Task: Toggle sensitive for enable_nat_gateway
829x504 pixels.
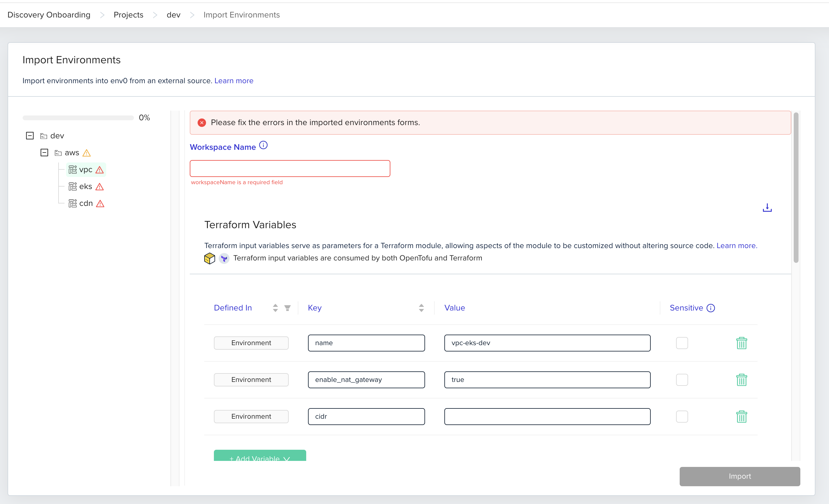Action: pyautogui.click(x=682, y=380)
